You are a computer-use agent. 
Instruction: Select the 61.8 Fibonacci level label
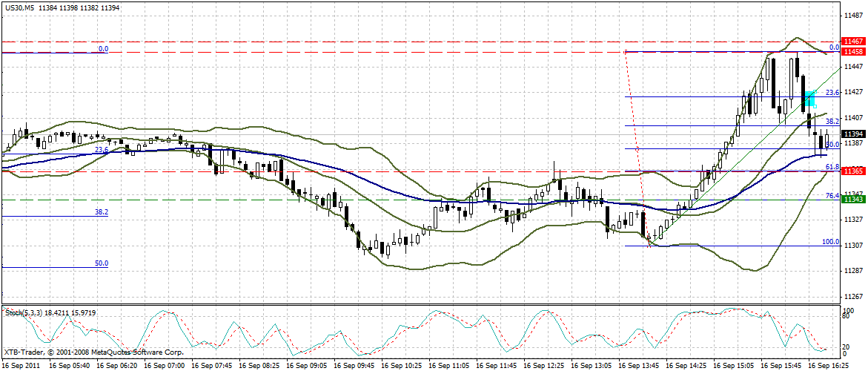pyautogui.click(x=832, y=168)
